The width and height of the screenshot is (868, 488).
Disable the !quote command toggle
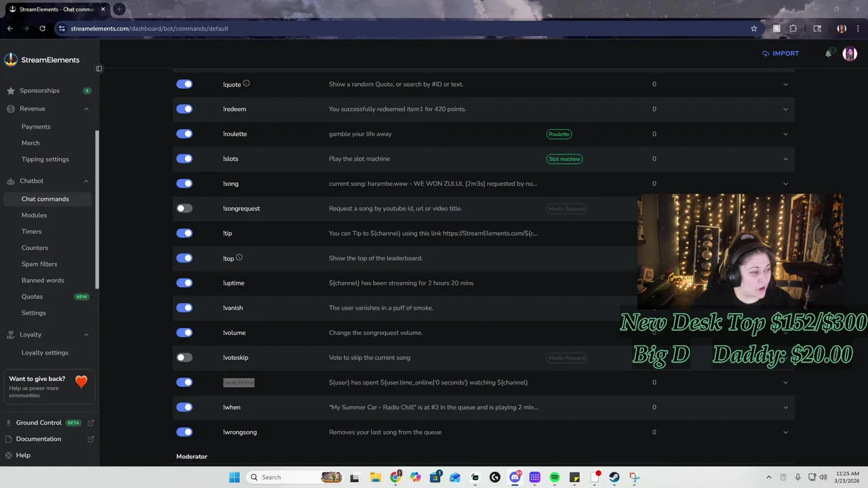tap(184, 84)
